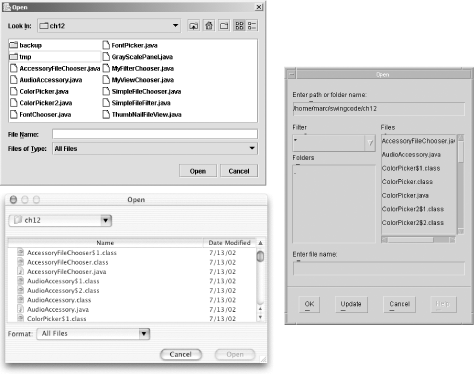The width and height of the screenshot is (475, 374).
Task: Create a new folder with toolbar icon
Action: 224,26
